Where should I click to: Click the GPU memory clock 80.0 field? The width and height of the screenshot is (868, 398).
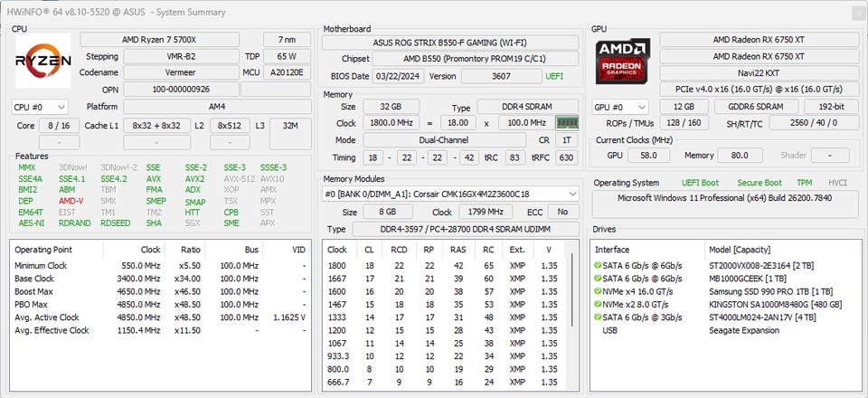click(740, 156)
